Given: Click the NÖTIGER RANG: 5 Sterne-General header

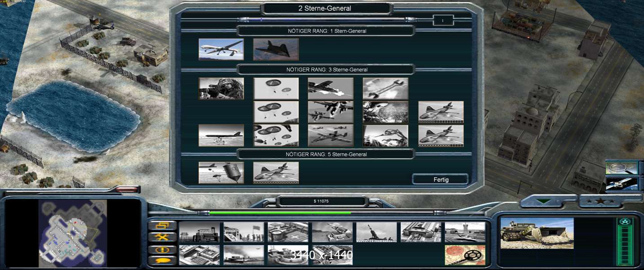Looking at the screenshot, I should click(x=325, y=154).
